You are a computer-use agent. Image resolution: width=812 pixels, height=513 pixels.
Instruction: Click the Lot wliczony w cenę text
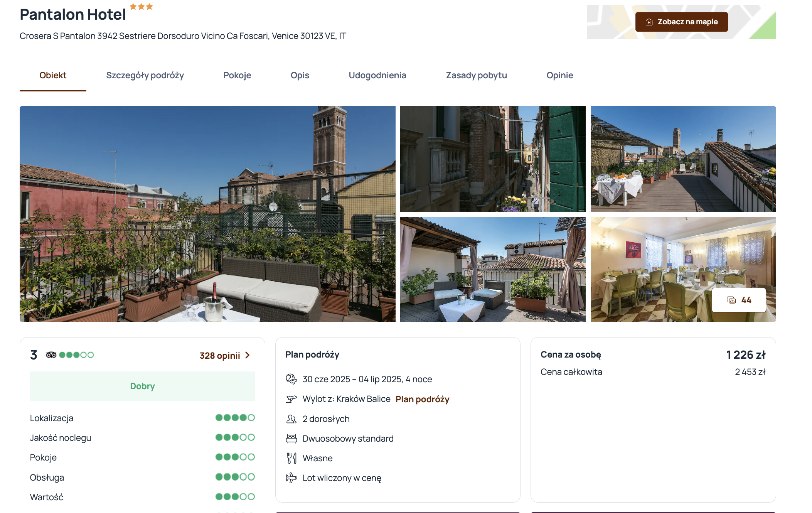[342, 478]
